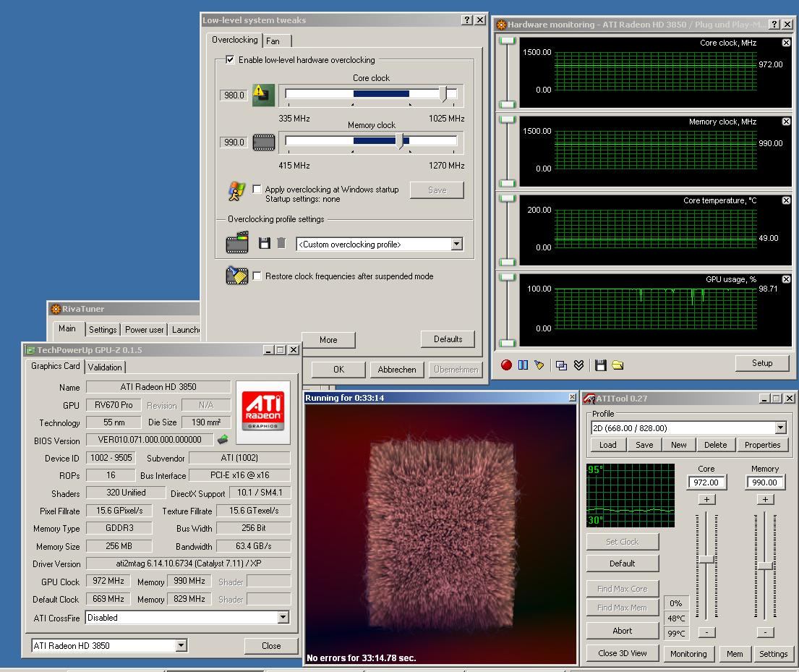The image size is (799, 672).
Task: Click the ATITool Default clocks button
Action: tap(622, 563)
